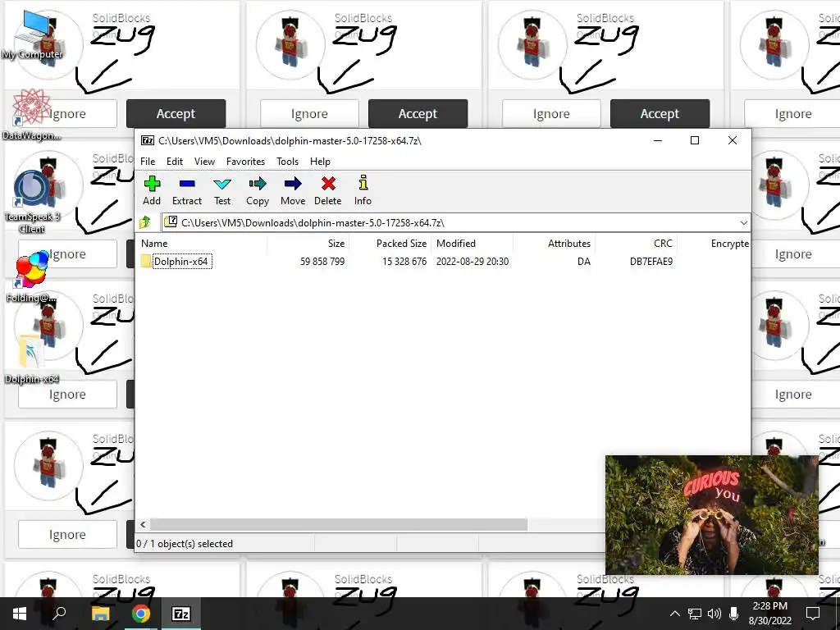The height and width of the screenshot is (630, 840).
Task: Click the Curious You picture-in-picture video
Action: [712, 515]
